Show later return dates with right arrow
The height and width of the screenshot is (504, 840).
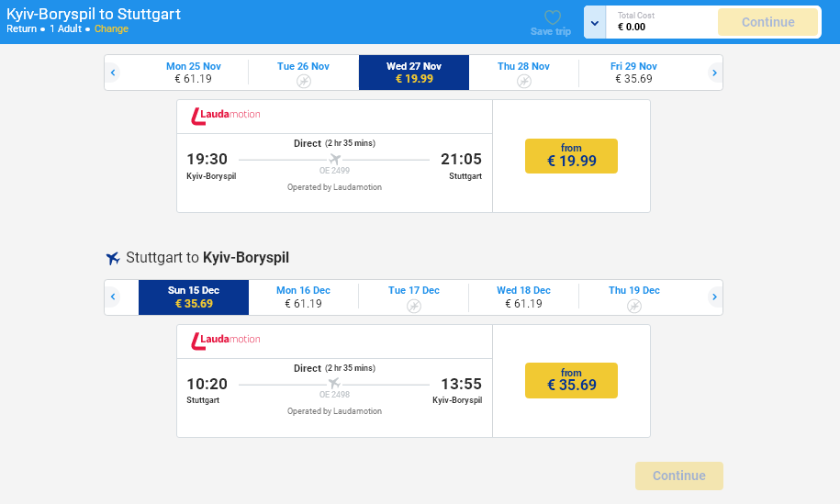click(714, 297)
